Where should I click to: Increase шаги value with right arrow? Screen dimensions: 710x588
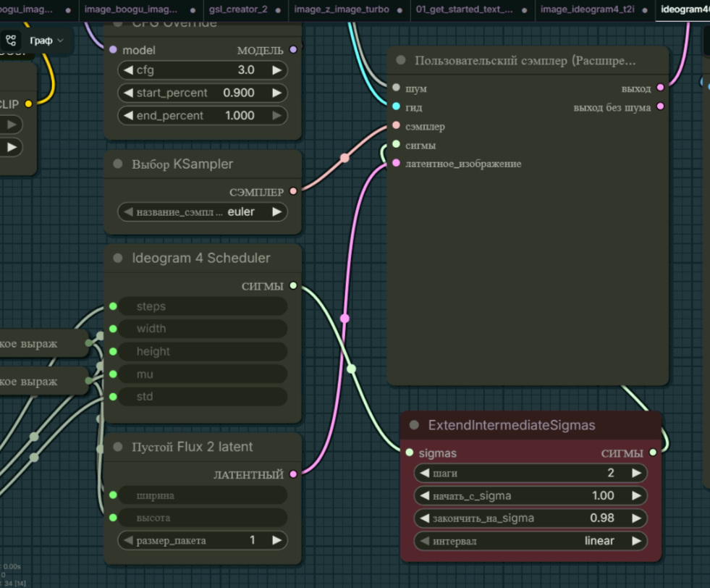tap(637, 473)
